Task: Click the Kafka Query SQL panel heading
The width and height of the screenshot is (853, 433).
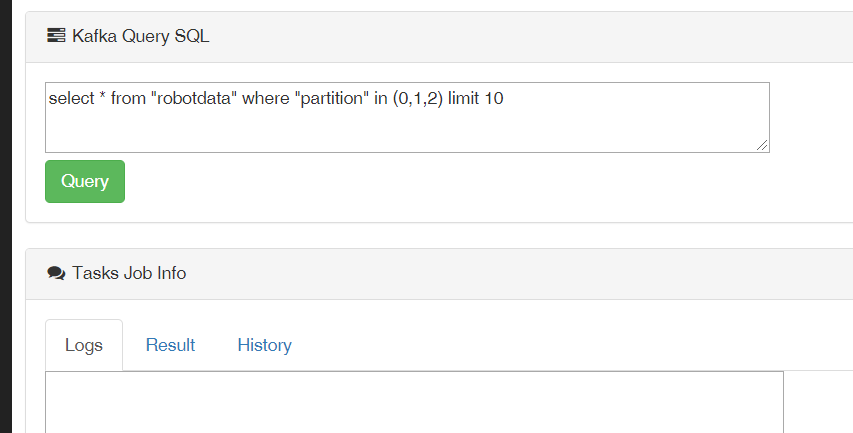Action: pyautogui.click(x=140, y=36)
